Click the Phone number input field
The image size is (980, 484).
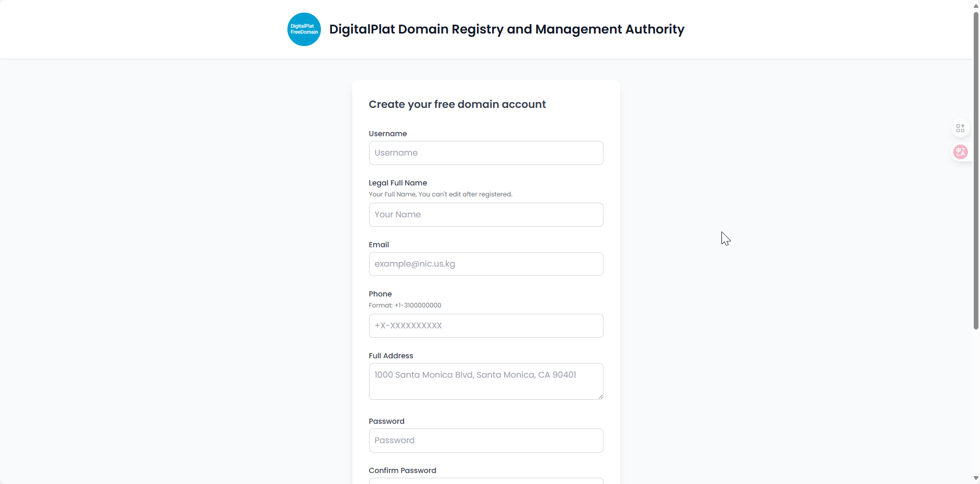[x=486, y=326]
